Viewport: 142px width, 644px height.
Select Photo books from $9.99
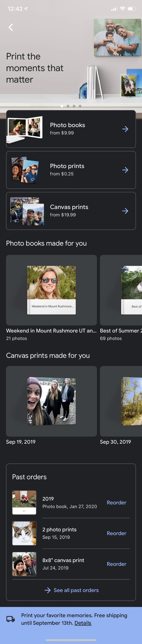pyautogui.click(x=71, y=129)
